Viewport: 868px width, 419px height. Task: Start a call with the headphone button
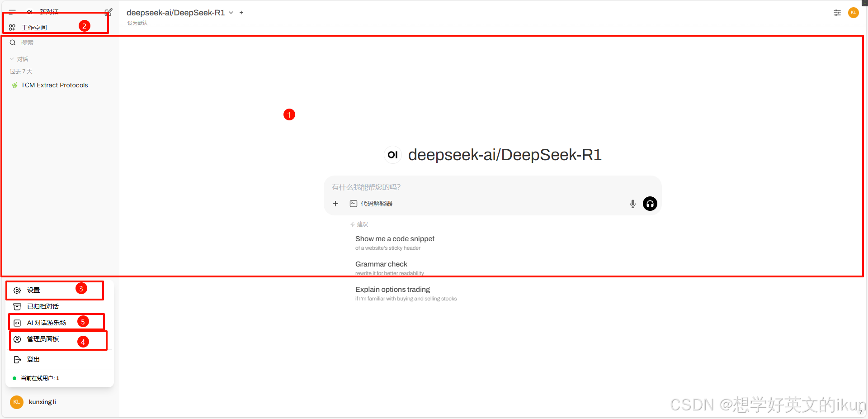pyautogui.click(x=650, y=204)
